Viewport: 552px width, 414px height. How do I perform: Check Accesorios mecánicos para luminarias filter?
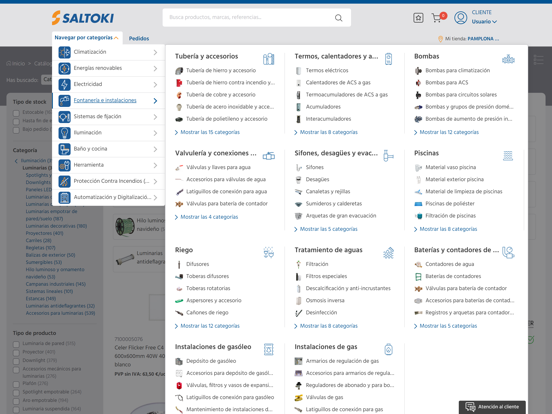click(16, 370)
